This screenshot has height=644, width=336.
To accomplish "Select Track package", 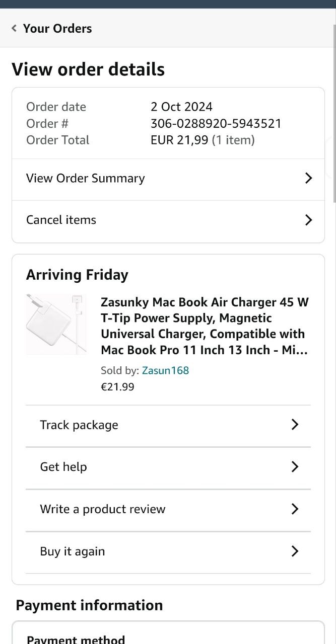I will click(79, 425).
